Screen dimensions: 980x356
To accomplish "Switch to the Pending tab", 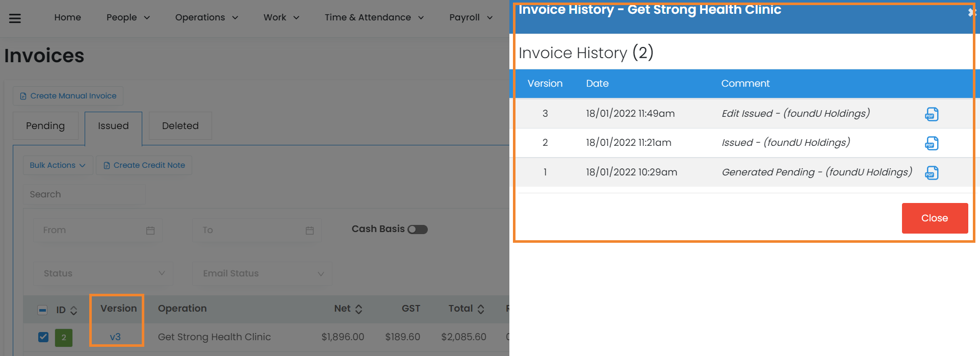I will click(x=45, y=126).
